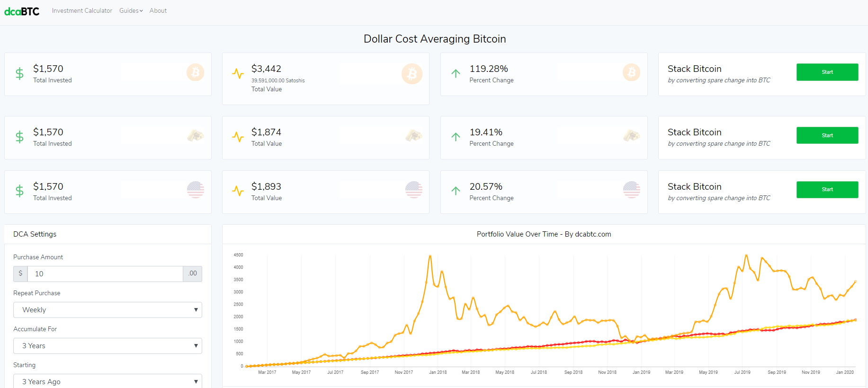This screenshot has height=388, width=868.
Task: Go to the About page
Action: 158,10
